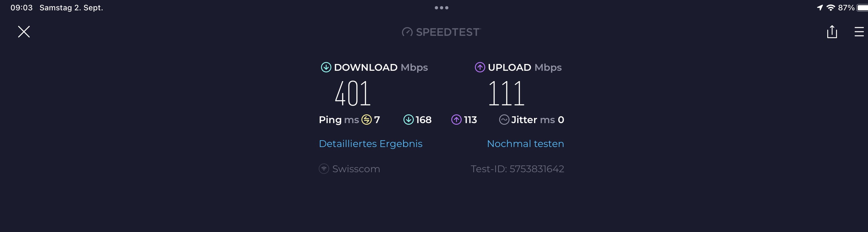Screen dimensions: 868x232
Task: Select the Swisscom provider name
Action: tap(356, 169)
